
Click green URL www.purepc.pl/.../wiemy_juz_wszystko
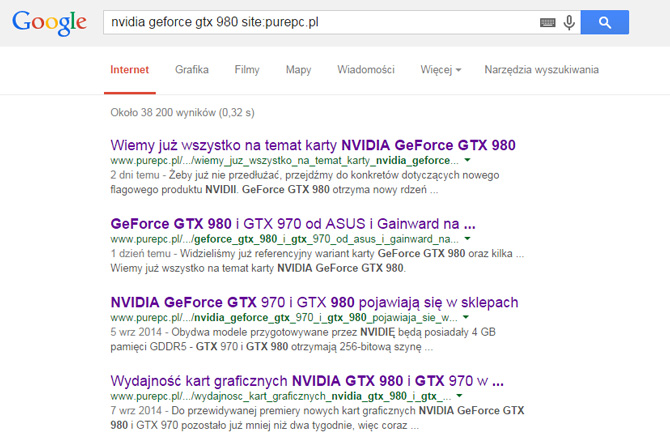tap(284, 161)
